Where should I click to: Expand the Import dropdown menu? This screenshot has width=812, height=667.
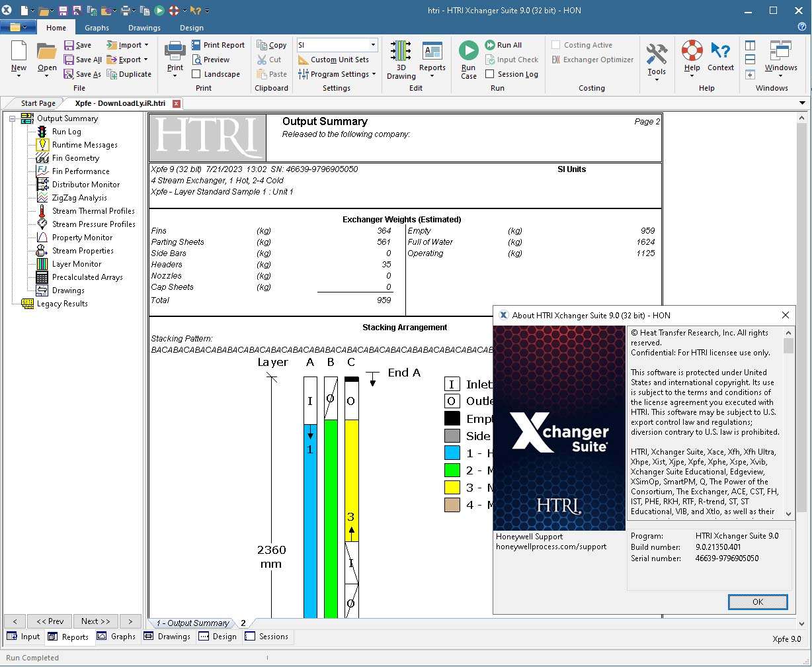pos(145,45)
